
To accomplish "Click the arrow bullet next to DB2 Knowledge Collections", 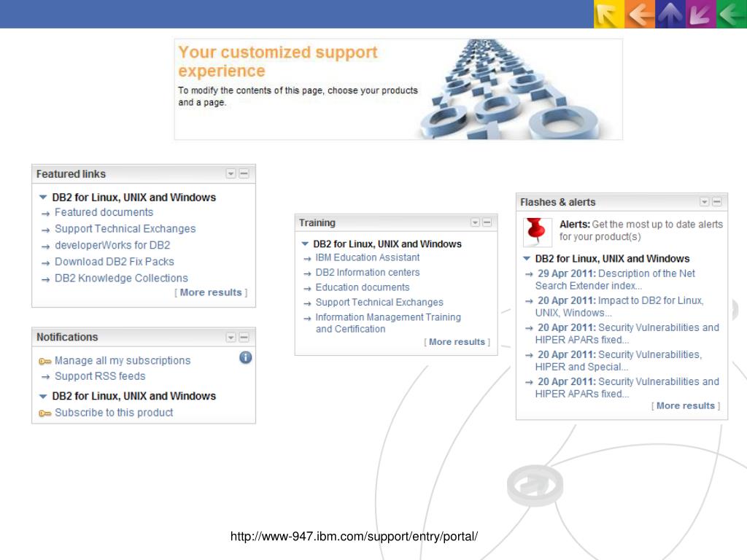I will (45, 279).
